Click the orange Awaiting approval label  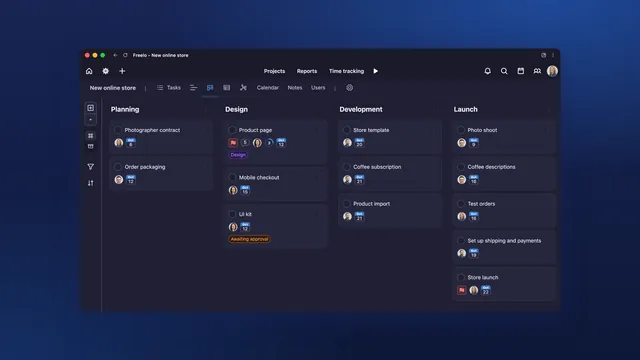tap(249, 239)
